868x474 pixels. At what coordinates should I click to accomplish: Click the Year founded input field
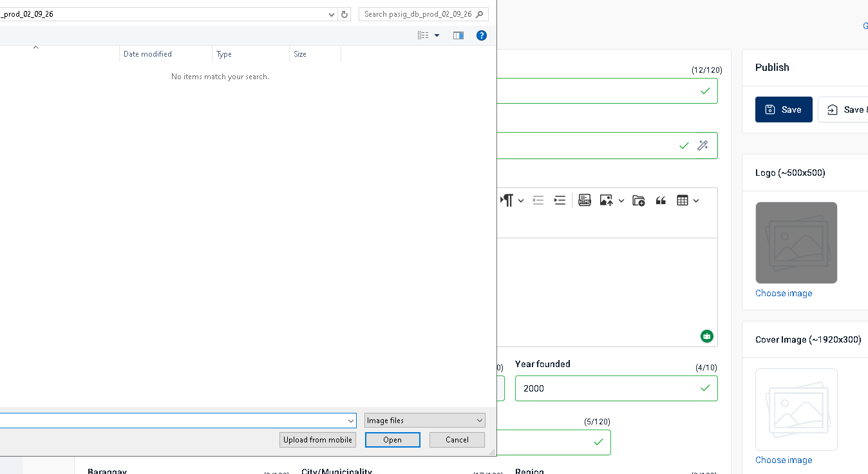[x=609, y=388]
